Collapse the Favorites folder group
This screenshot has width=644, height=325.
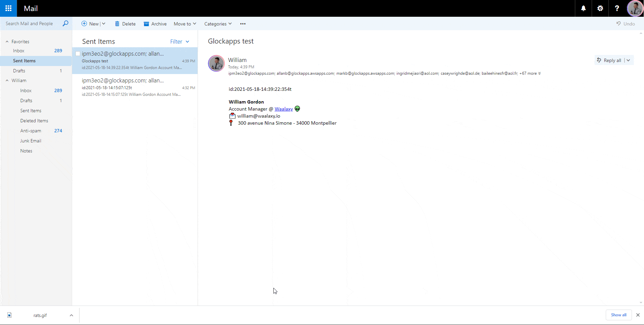pyautogui.click(x=7, y=42)
